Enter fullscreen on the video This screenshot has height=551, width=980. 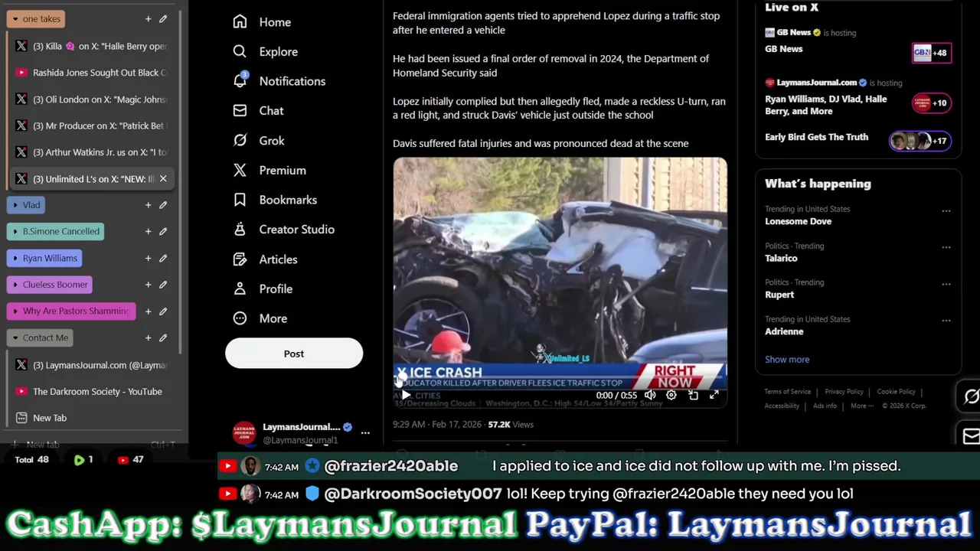pos(714,395)
